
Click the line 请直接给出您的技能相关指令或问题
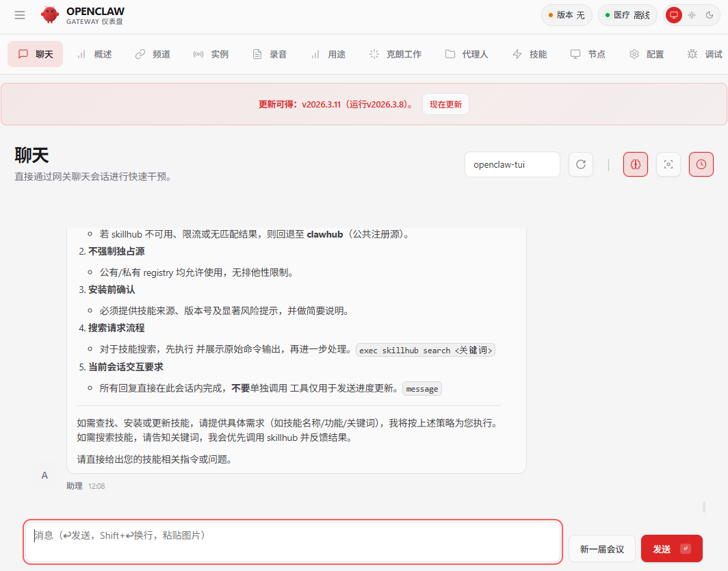[x=154, y=459]
